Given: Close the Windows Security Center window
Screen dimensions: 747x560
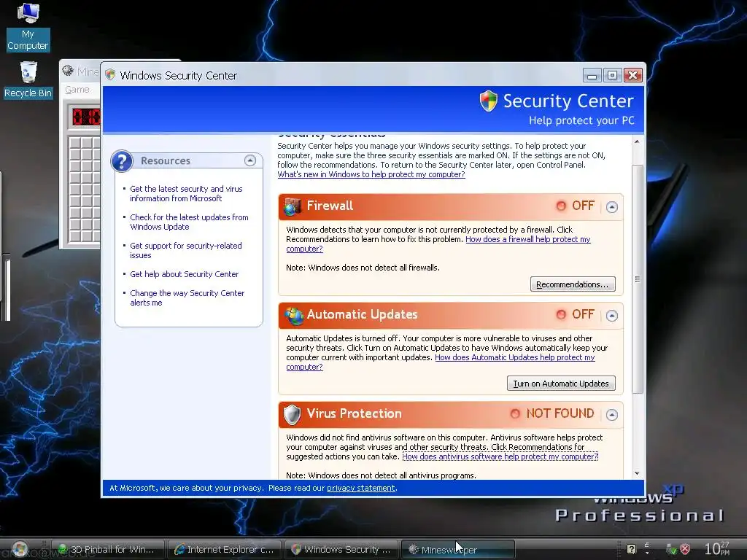Looking at the screenshot, I should pos(633,75).
